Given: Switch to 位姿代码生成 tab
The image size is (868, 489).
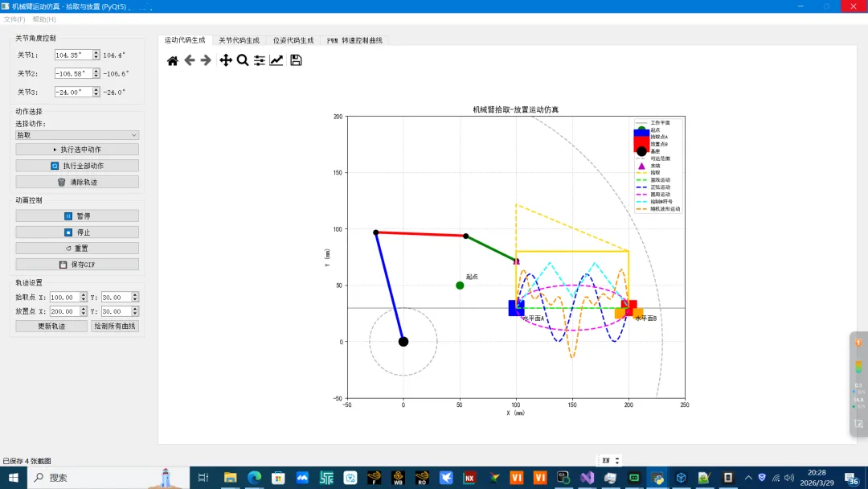Looking at the screenshot, I should point(293,40).
